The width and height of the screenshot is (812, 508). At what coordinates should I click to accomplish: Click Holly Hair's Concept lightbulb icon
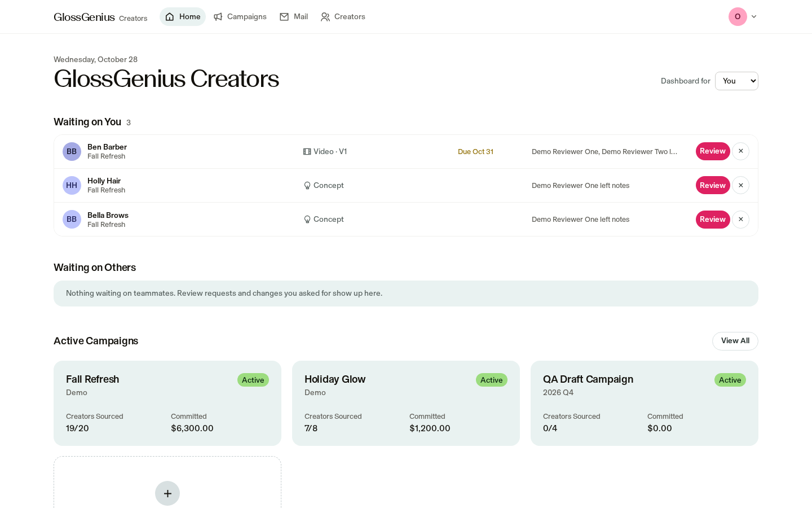point(307,186)
